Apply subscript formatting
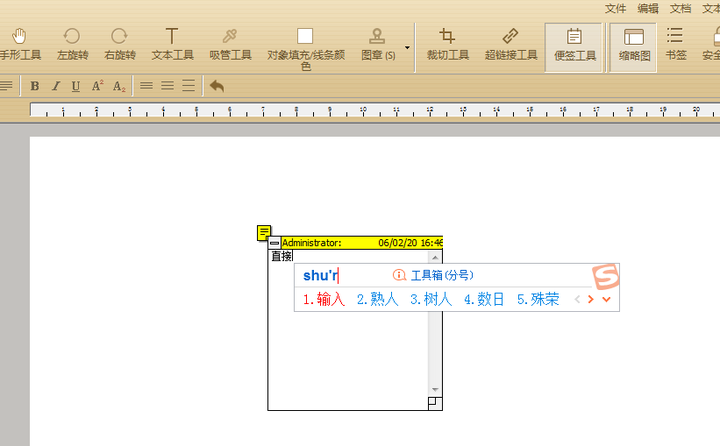This screenshot has width=720, height=446. (x=119, y=86)
